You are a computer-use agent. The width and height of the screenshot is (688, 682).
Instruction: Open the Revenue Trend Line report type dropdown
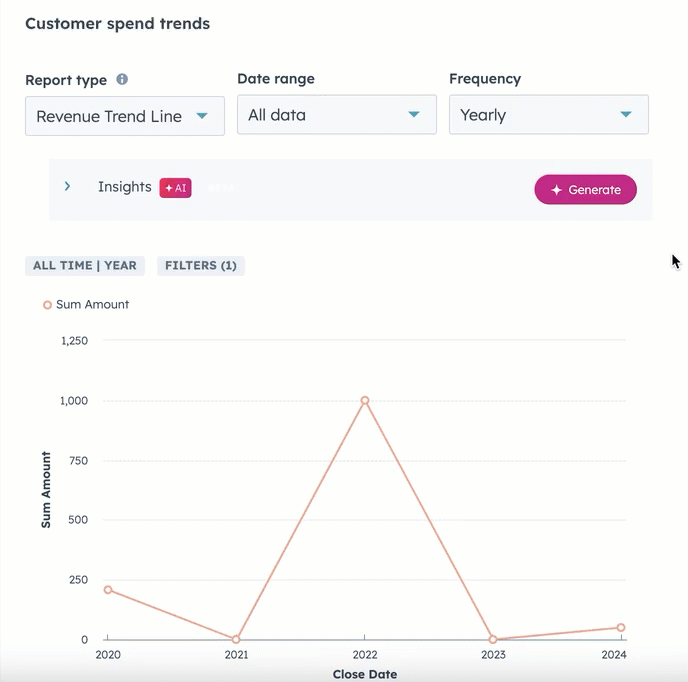[125, 116]
